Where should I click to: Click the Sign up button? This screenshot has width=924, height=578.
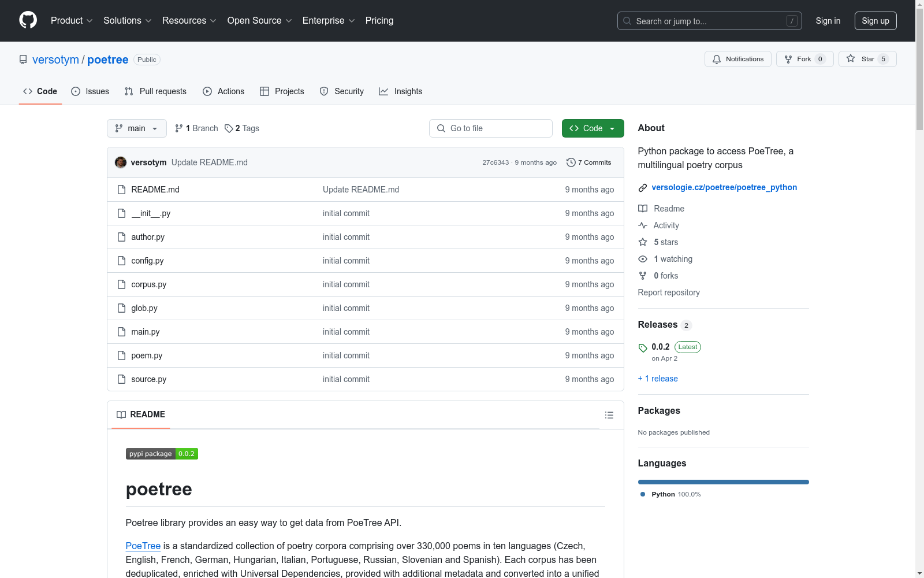tap(875, 21)
